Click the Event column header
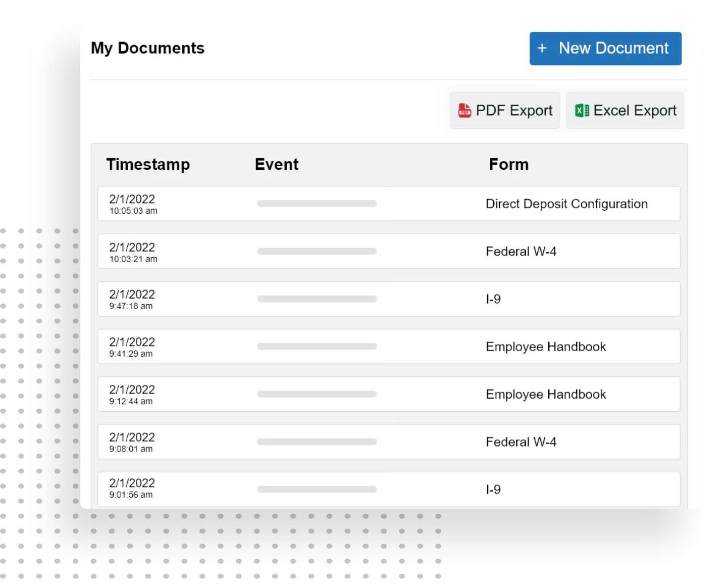The width and height of the screenshot is (728, 587). pos(277,165)
